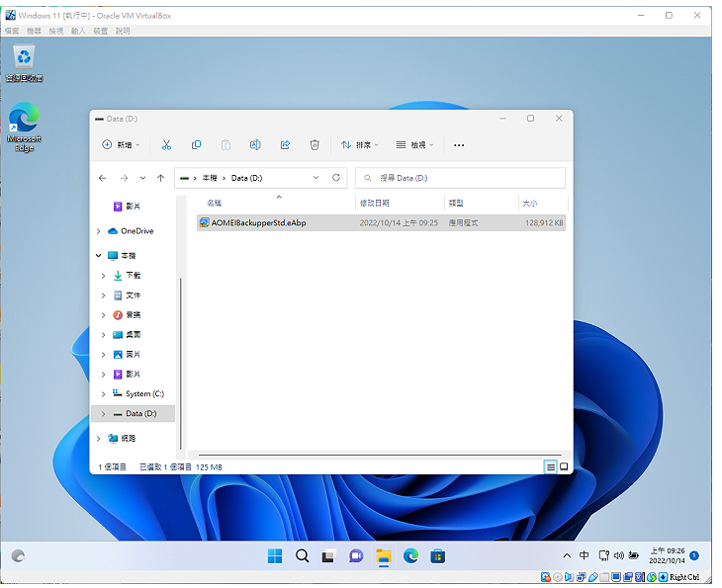Select 影片 at top of navigation pane
Image resolution: width=722 pixels, height=588 pixels.
pos(133,207)
